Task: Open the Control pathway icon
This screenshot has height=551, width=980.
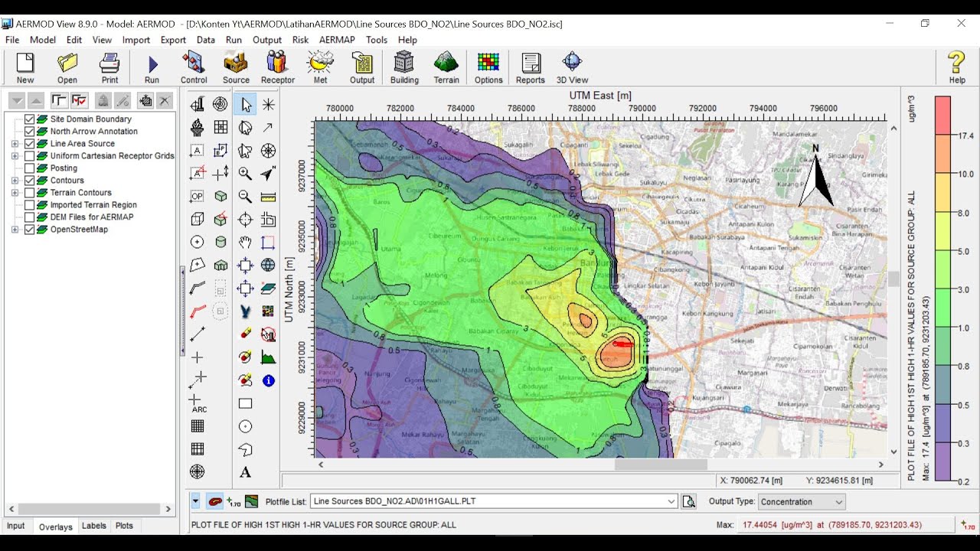Action: pyautogui.click(x=194, y=67)
